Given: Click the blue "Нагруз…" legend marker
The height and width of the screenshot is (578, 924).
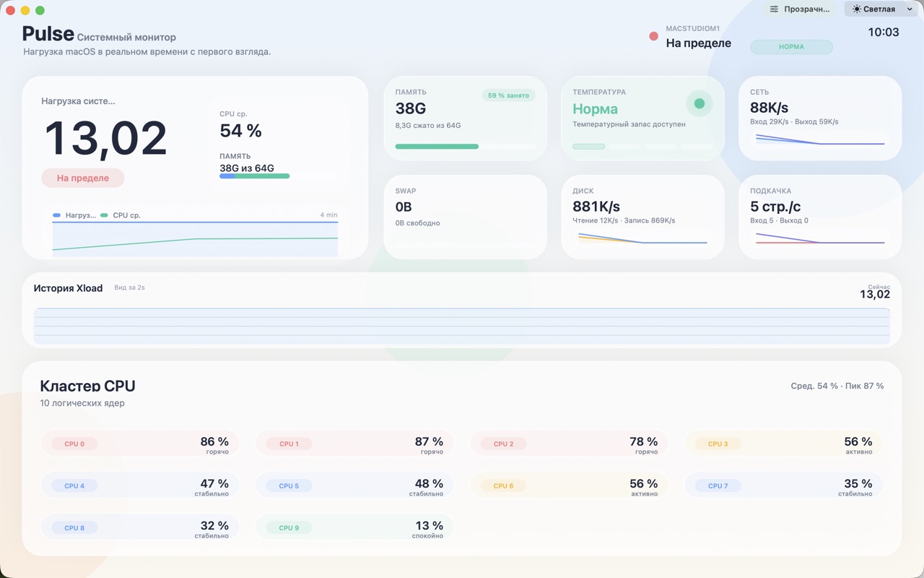Looking at the screenshot, I should tap(57, 215).
